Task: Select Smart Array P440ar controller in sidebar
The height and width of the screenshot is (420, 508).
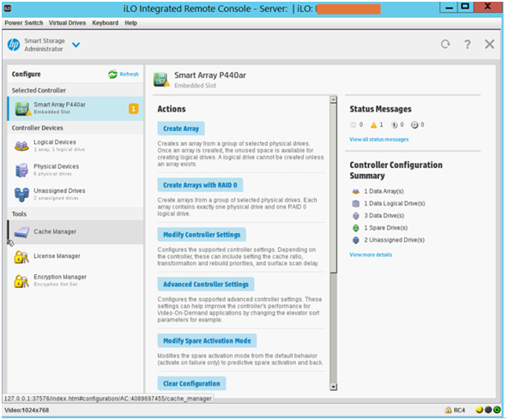Action: tap(76, 108)
